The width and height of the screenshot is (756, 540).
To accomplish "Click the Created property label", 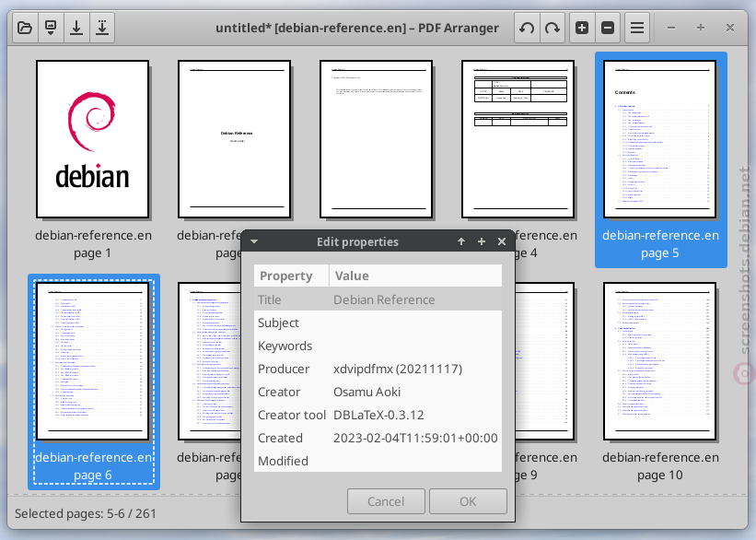I will 280,439.
